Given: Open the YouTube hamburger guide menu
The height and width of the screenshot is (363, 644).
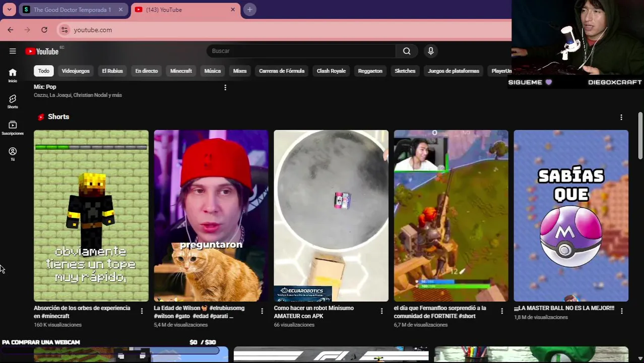Looking at the screenshot, I should point(13,51).
